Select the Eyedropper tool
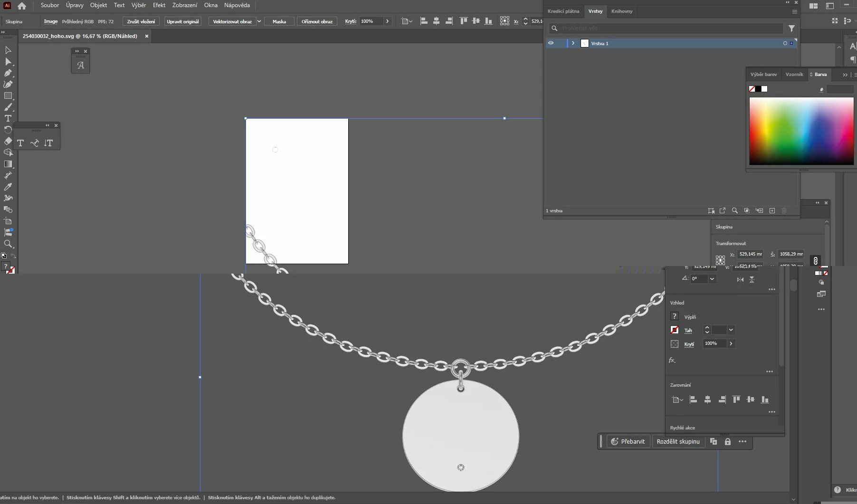Screen dimensions: 857x504 8,187
